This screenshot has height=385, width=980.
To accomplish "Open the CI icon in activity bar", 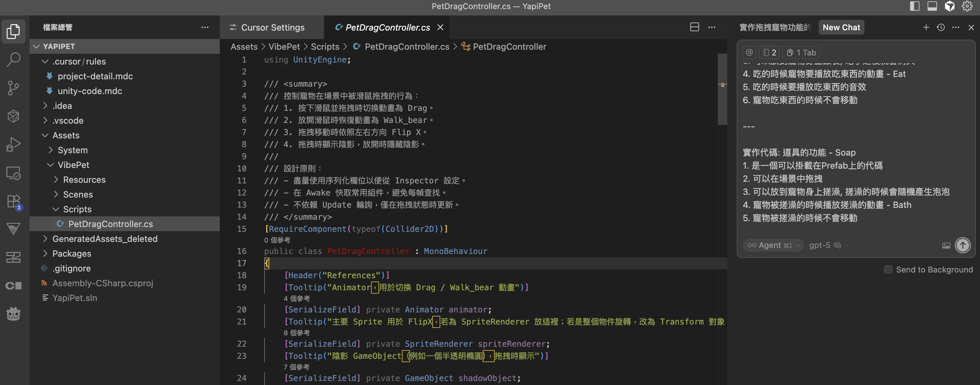I will [x=14, y=286].
